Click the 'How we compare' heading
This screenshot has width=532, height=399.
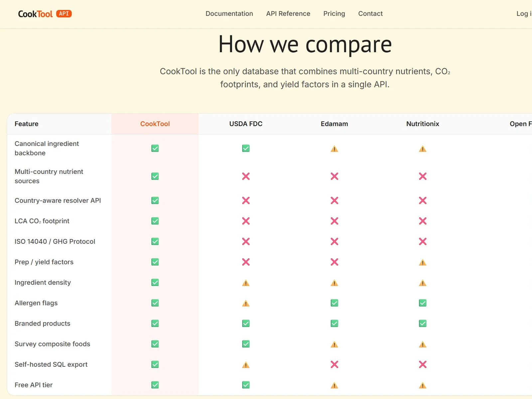pyautogui.click(x=305, y=44)
